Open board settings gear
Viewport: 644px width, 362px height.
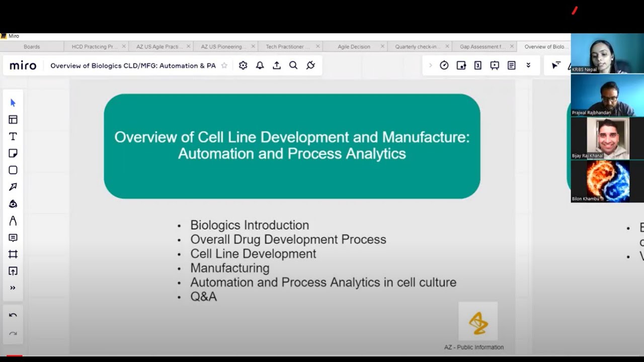click(243, 65)
